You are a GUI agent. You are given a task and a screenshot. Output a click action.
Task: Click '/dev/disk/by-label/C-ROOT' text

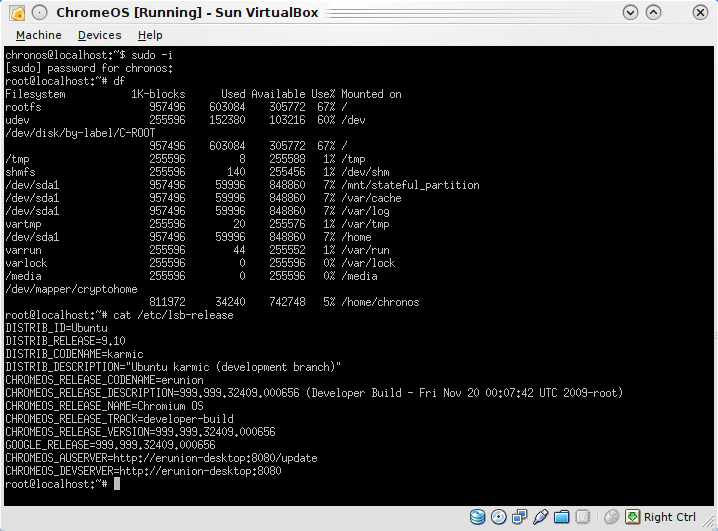80,133
